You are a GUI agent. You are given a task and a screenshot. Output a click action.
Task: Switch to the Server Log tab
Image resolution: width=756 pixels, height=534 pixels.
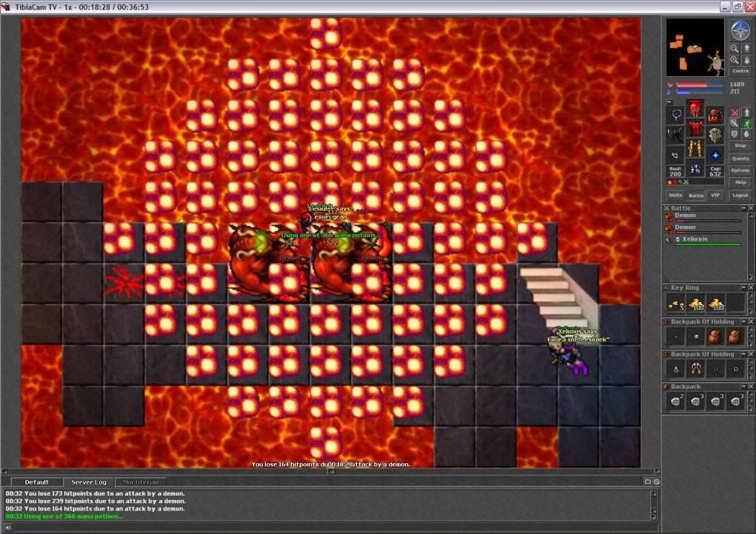(88, 482)
